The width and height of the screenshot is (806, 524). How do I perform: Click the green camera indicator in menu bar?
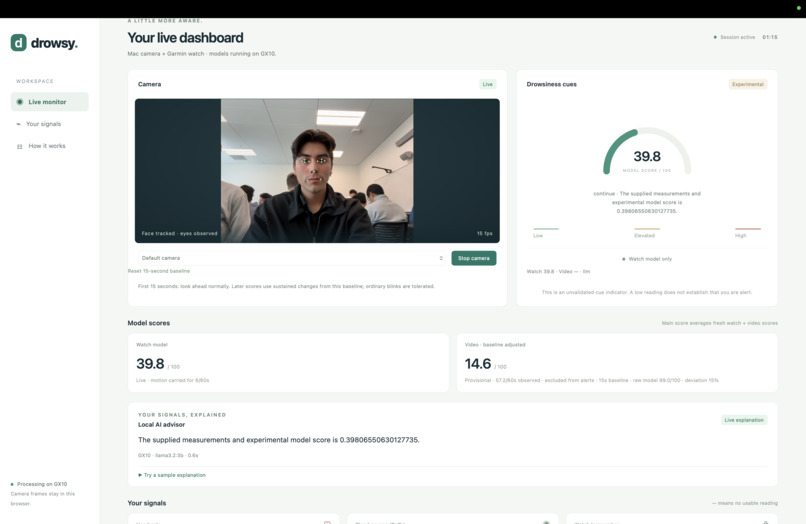(798, 8)
